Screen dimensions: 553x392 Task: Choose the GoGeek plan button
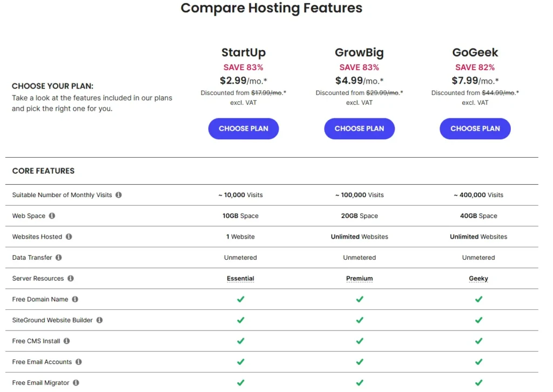[475, 129]
